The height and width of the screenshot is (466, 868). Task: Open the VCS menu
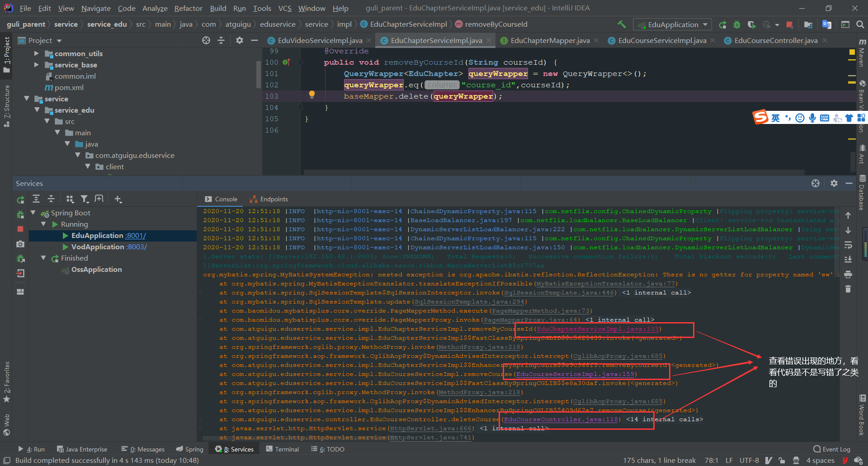(284, 8)
